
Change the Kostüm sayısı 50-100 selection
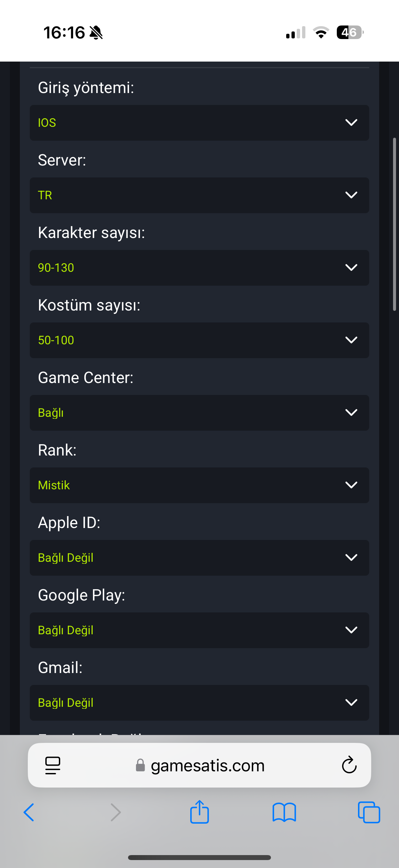click(199, 340)
